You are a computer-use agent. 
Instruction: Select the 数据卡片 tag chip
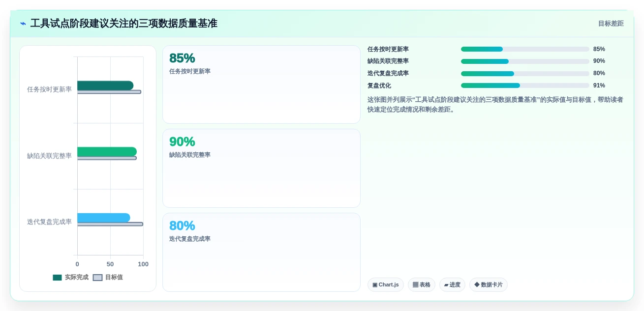(489, 285)
